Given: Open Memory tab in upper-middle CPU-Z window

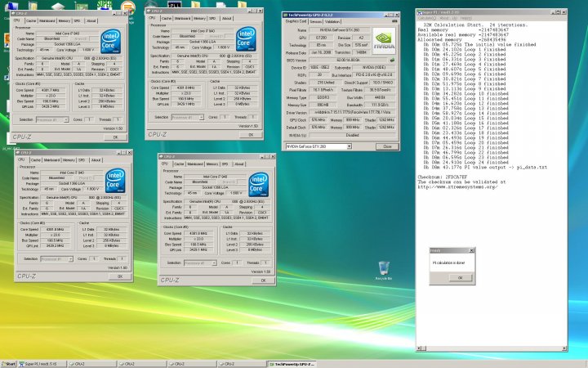Looking at the screenshot, I should (x=199, y=18).
